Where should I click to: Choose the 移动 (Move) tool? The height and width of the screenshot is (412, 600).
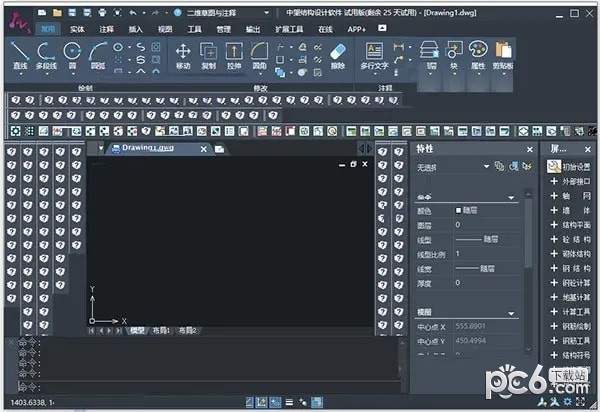[183, 55]
